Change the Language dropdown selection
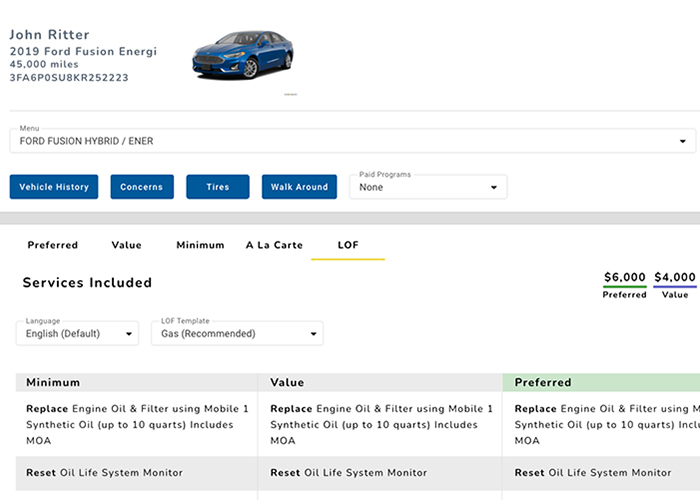Image resolution: width=700 pixels, height=500 pixels. pos(77,333)
